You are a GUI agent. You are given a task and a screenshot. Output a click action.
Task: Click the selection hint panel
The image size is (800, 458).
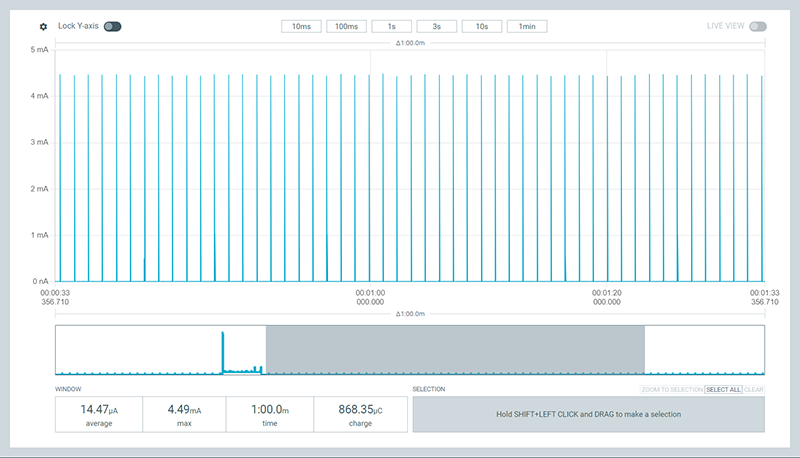[x=589, y=414]
